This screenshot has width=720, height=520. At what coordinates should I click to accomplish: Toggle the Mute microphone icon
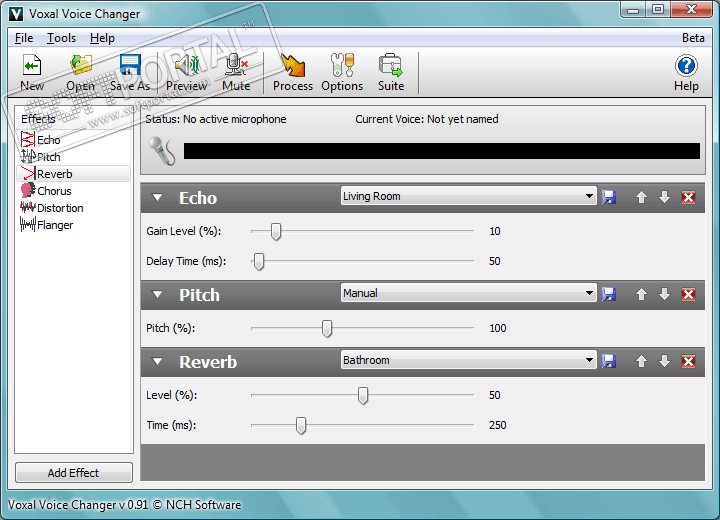pos(236,65)
